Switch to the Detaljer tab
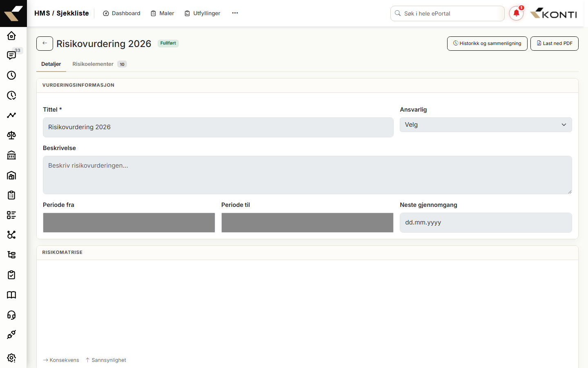Viewport: 588px width, 368px height. pos(51,64)
